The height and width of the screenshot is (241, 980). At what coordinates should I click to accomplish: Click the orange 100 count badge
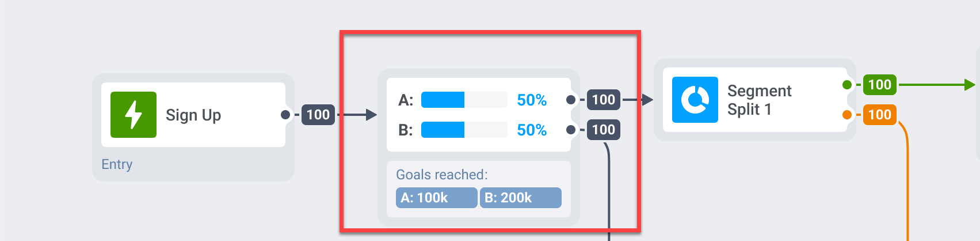pyautogui.click(x=879, y=115)
